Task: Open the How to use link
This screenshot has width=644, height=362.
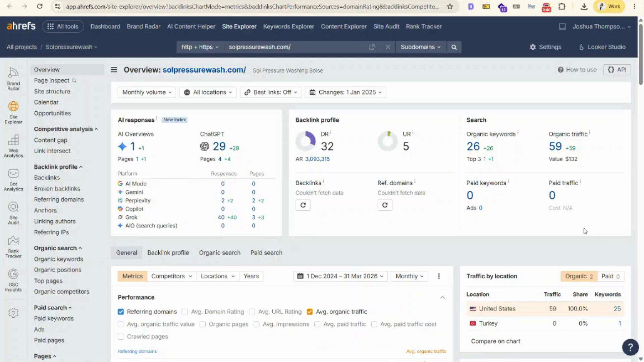Action: click(x=577, y=70)
